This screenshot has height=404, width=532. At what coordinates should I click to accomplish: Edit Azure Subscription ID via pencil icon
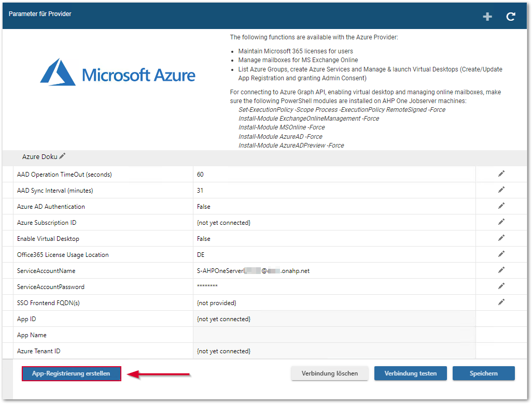point(501,222)
